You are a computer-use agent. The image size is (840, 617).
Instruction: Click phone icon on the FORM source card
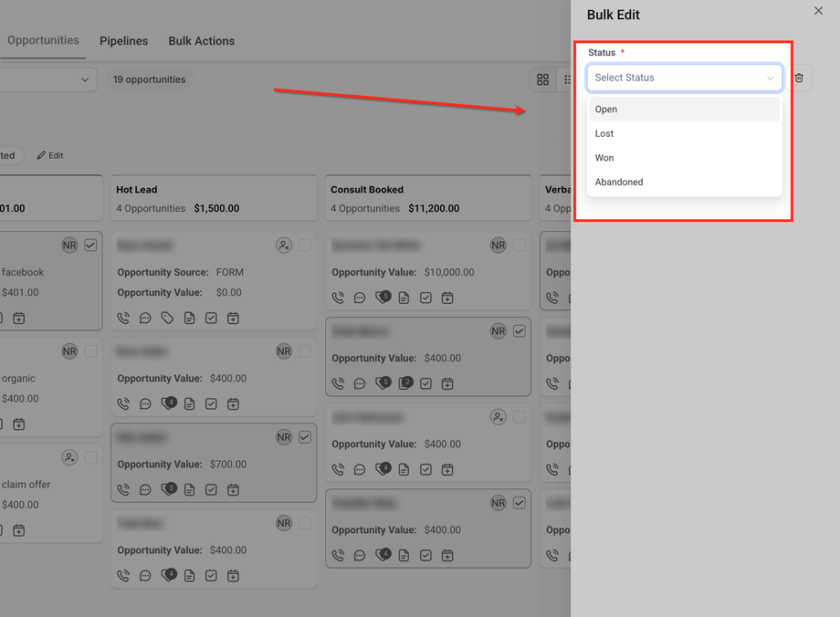point(123,318)
